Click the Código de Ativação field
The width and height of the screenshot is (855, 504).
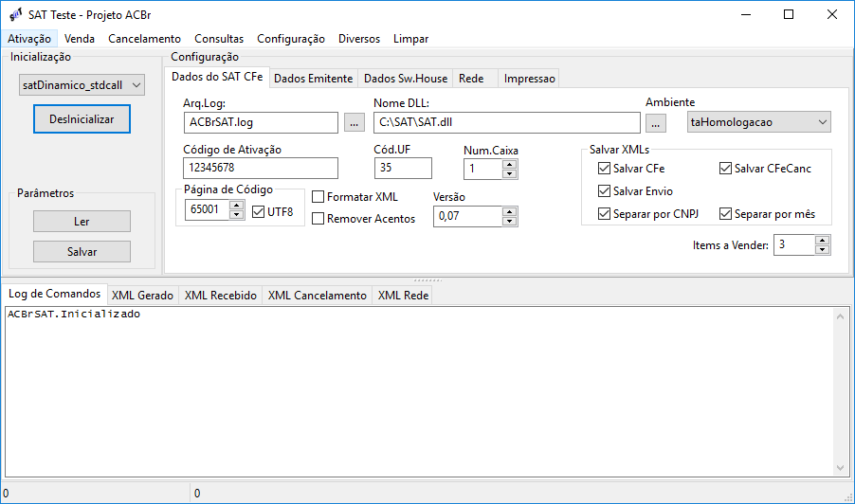261,168
